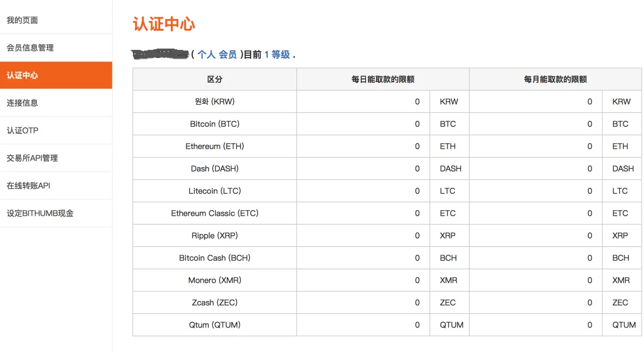The height and width of the screenshot is (352, 644).
Task: Select the Ethereum (ETH) table row
Action: (214, 146)
